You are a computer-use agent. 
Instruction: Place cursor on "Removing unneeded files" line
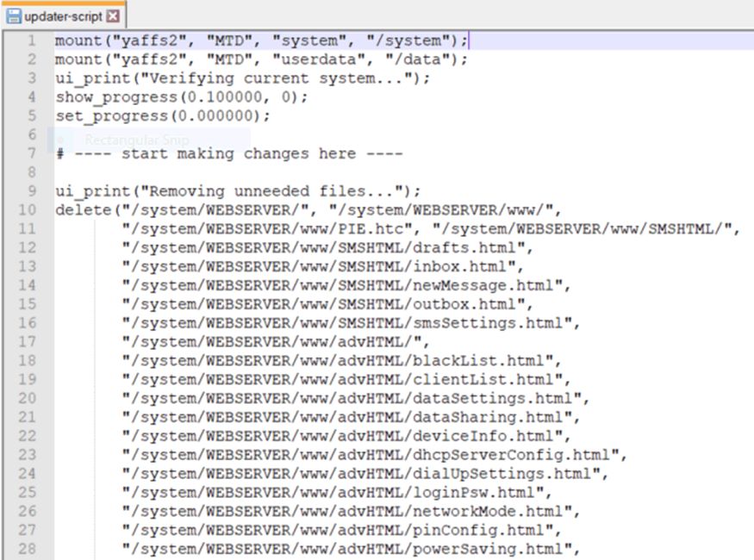point(238,191)
